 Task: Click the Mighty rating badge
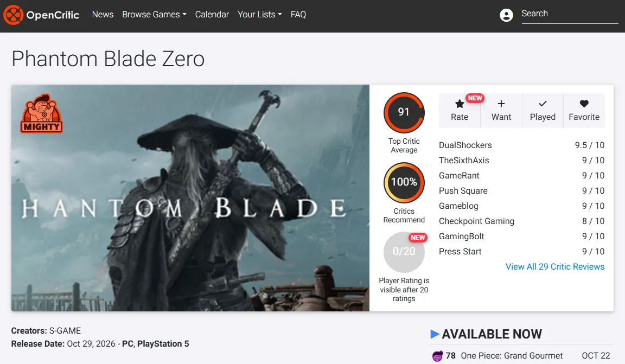click(41, 113)
